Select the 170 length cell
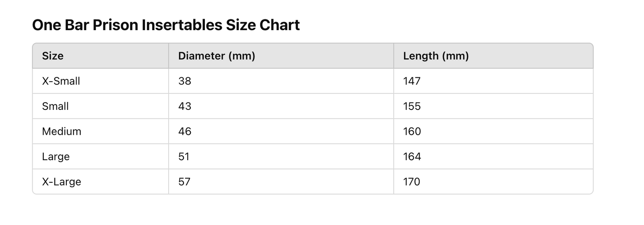644x225 pixels. click(412, 182)
